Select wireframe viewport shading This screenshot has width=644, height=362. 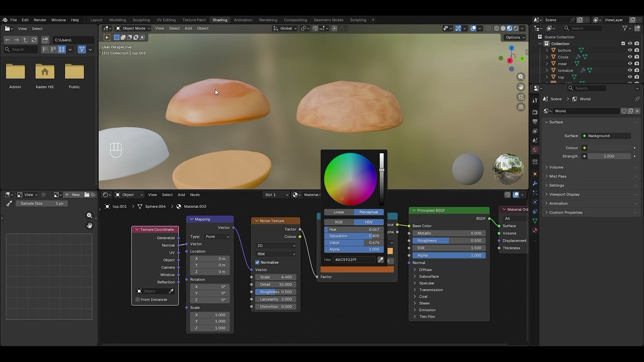click(497, 28)
